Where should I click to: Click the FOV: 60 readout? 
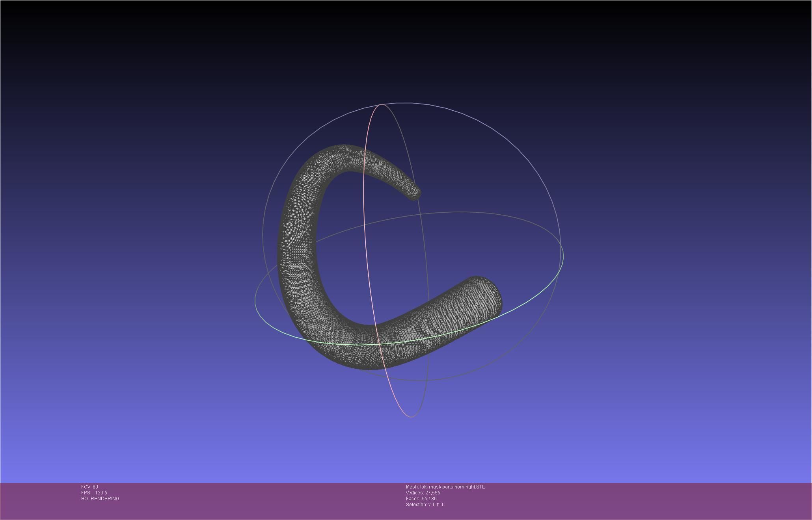[89, 487]
